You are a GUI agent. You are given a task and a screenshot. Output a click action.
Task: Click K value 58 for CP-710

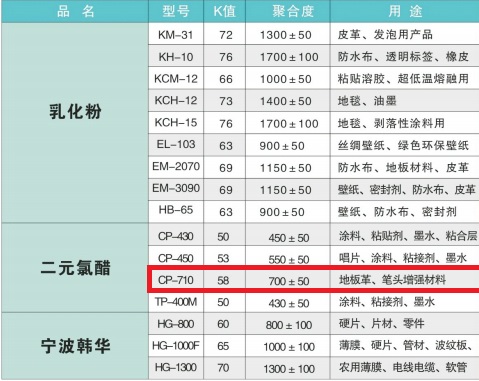coord(223,280)
